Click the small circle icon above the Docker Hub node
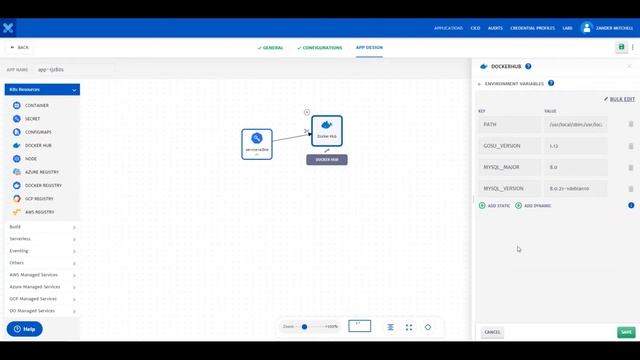 coord(307,112)
